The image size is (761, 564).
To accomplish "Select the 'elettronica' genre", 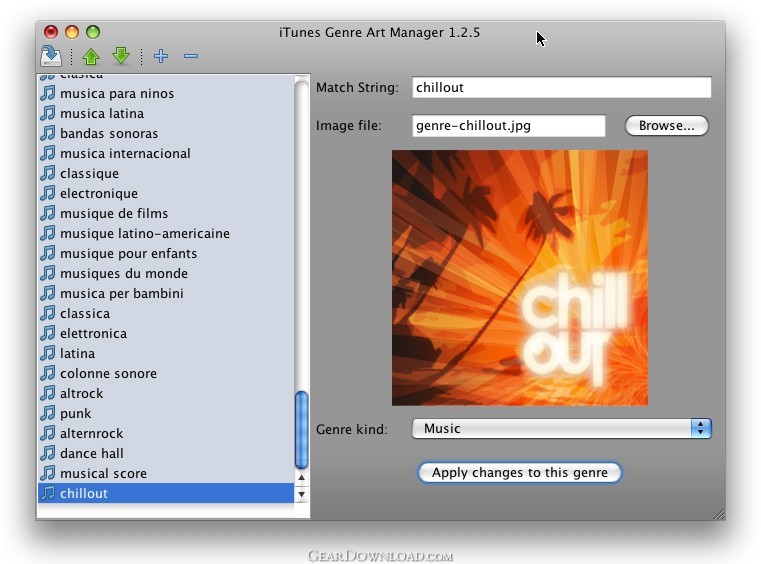I will point(166,333).
